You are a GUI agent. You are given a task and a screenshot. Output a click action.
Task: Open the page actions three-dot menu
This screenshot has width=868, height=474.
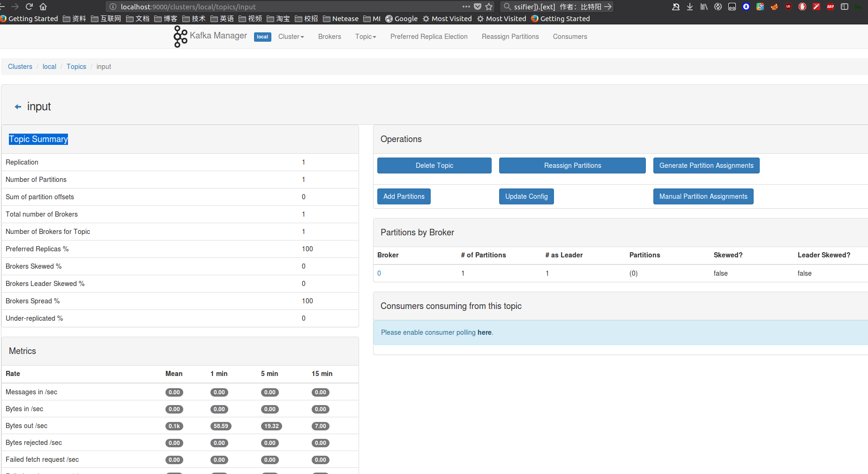[466, 7]
